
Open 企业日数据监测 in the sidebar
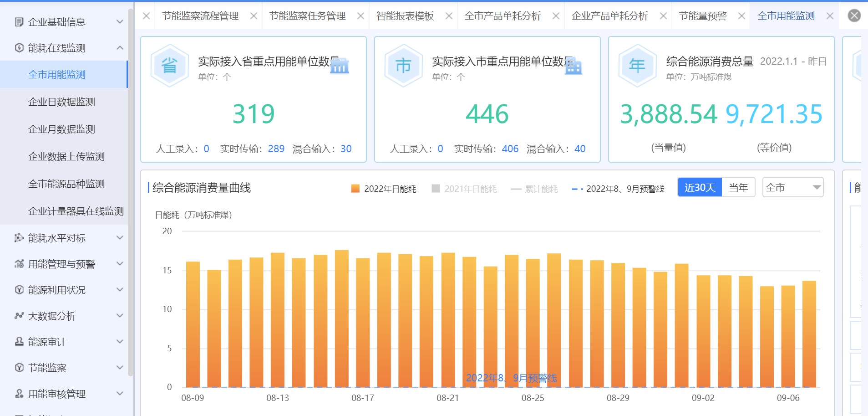(x=61, y=102)
